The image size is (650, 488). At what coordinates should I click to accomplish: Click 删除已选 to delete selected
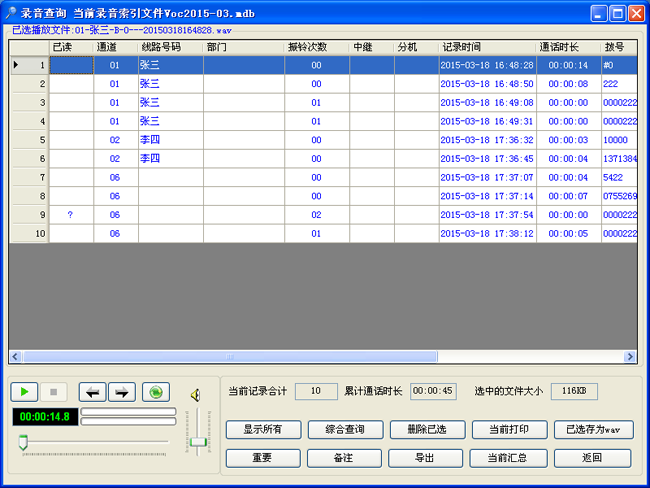pos(426,430)
